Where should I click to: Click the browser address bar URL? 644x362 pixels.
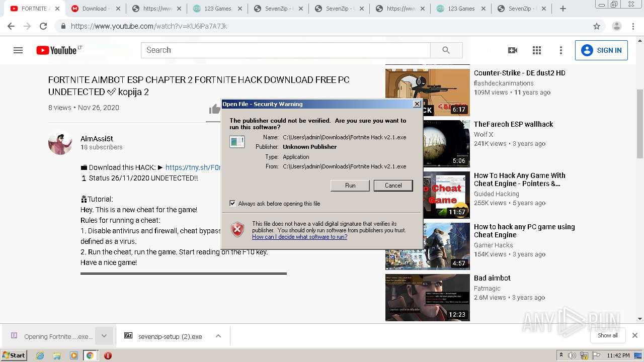pos(148,26)
